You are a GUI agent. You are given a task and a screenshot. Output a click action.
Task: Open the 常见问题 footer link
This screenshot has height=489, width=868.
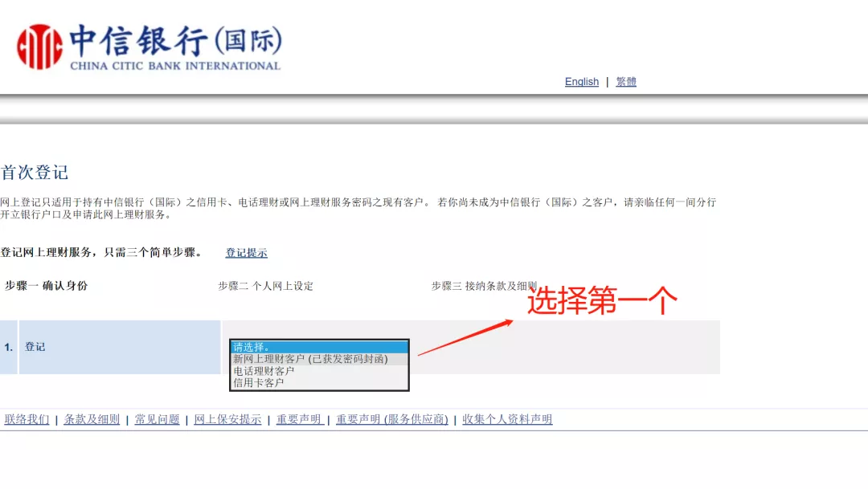[157, 419]
